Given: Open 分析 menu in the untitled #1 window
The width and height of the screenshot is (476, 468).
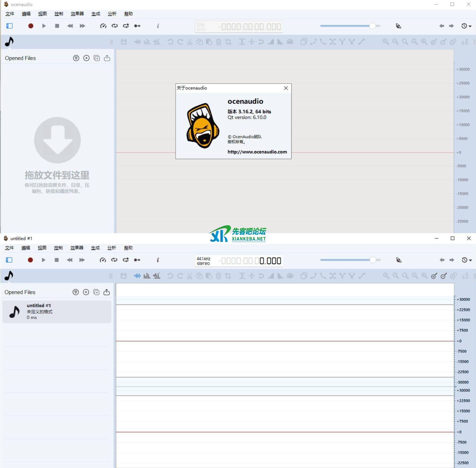Looking at the screenshot, I should [x=111, y=248].
